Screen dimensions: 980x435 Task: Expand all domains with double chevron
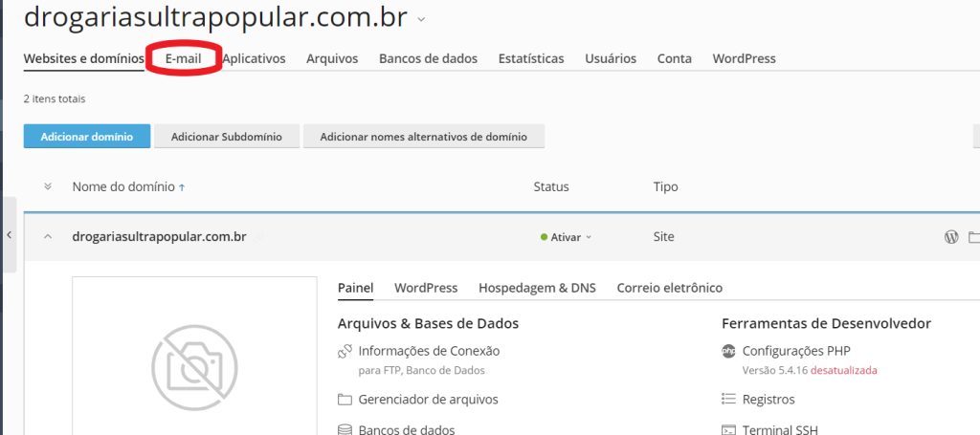pos(48,186)
